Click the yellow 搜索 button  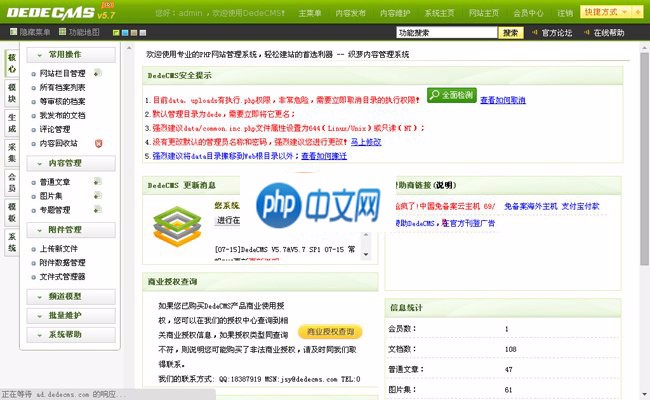coord(511,33)
